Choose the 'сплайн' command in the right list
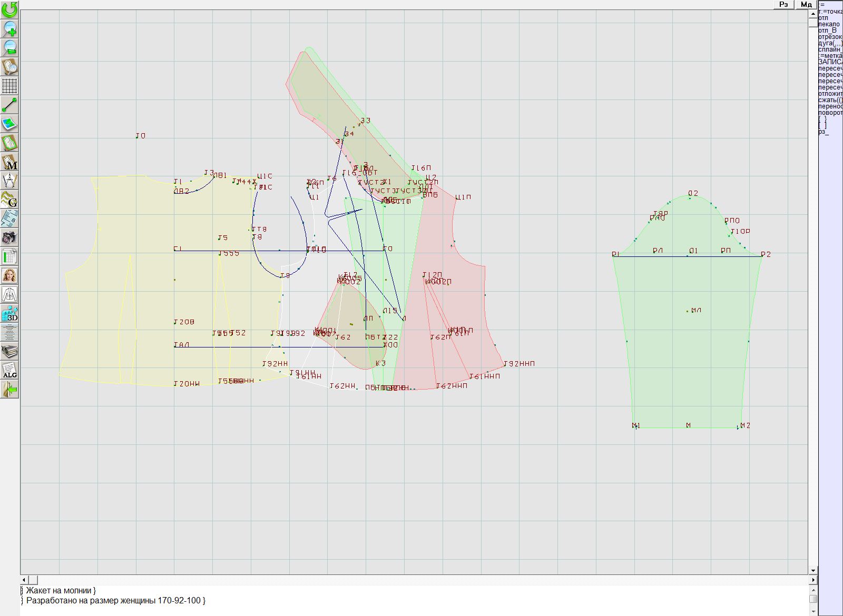Image resolution: width=843 pixels, height=616 pixels. [x=830, y=49]
